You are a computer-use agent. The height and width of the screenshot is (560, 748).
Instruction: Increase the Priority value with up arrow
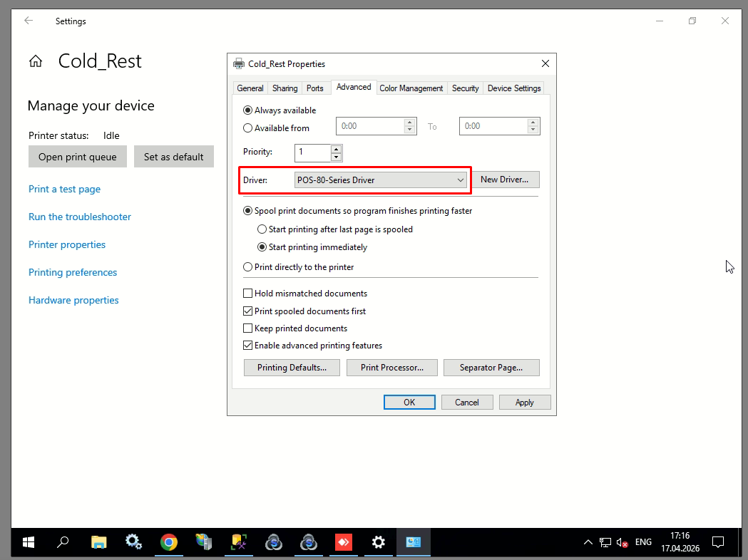(336, 148)
